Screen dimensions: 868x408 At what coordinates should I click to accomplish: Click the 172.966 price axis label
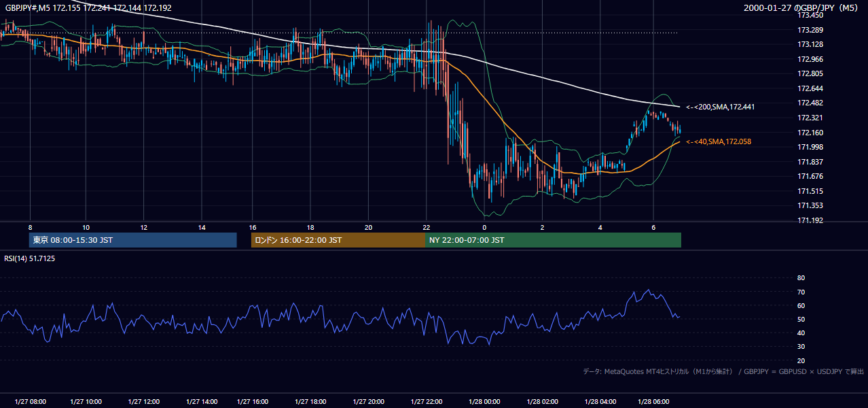[810, 59]
